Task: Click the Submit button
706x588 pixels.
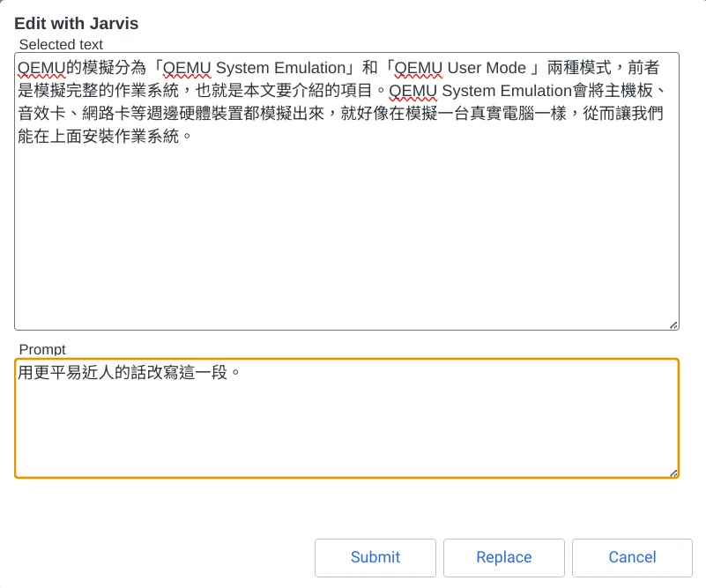Action: (375, 557)
